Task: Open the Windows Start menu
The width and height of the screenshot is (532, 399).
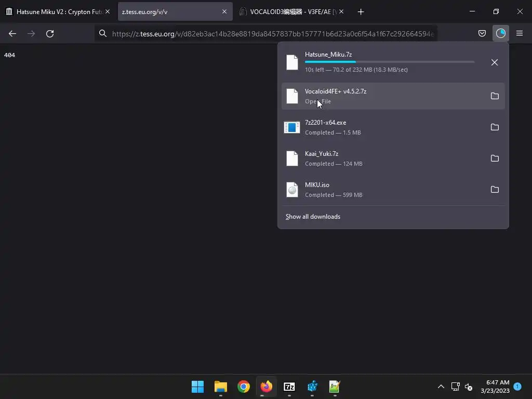Action: pyautogui.click(x=197, y=387)
